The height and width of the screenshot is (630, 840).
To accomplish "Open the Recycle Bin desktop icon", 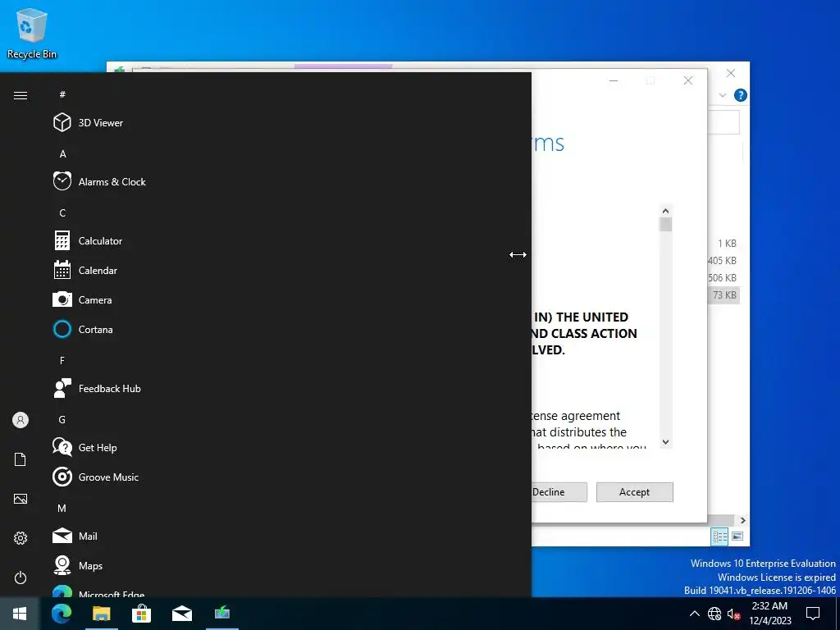I will pos(32,33).
